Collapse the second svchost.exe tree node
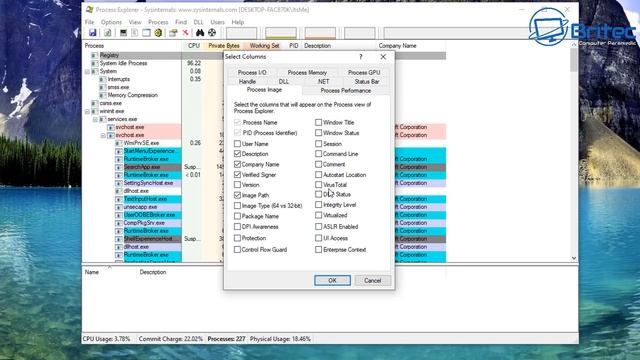Image resolution: width=640 pixels, height=360 pixels. pos(103,135)
